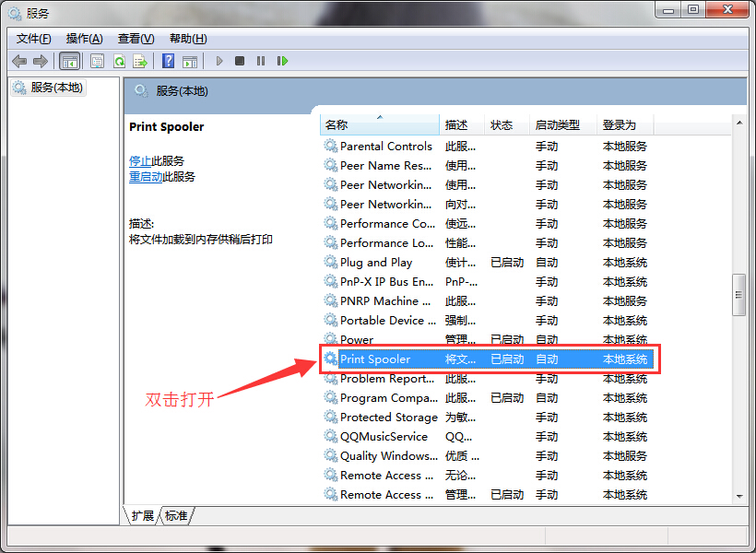This screenshot has width=756, height=553.
Task: Click the vertical scrollbar down arrow
Action: (738, 496)
